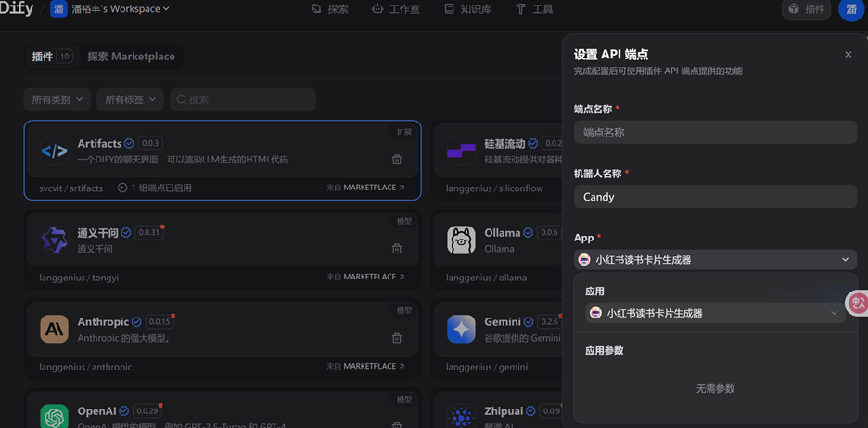Open Anthropic 来自 MARKETPLACE link
The height and width of the screenshot is (428, 868).
(x=365, y=367)
